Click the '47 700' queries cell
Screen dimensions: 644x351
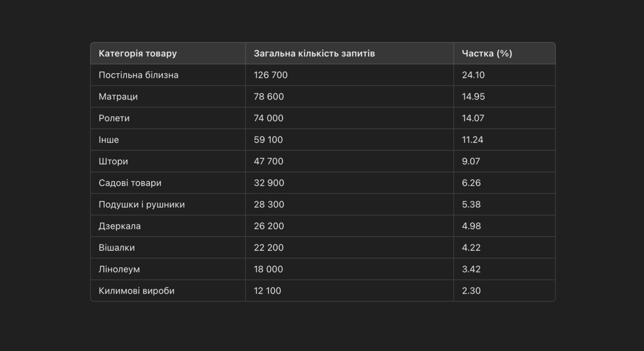[350, 161]
